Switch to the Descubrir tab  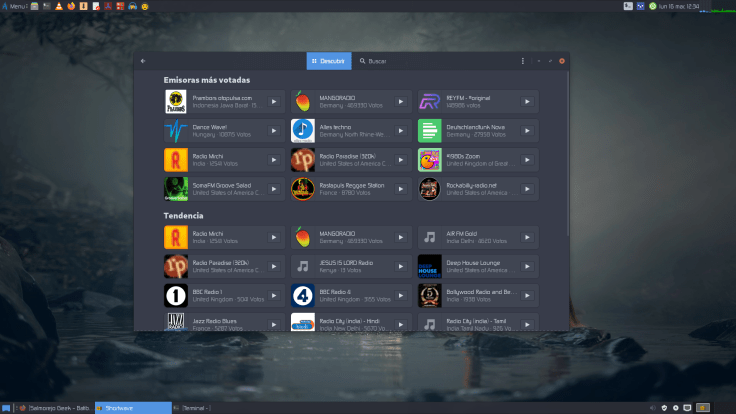click(329, 61)
